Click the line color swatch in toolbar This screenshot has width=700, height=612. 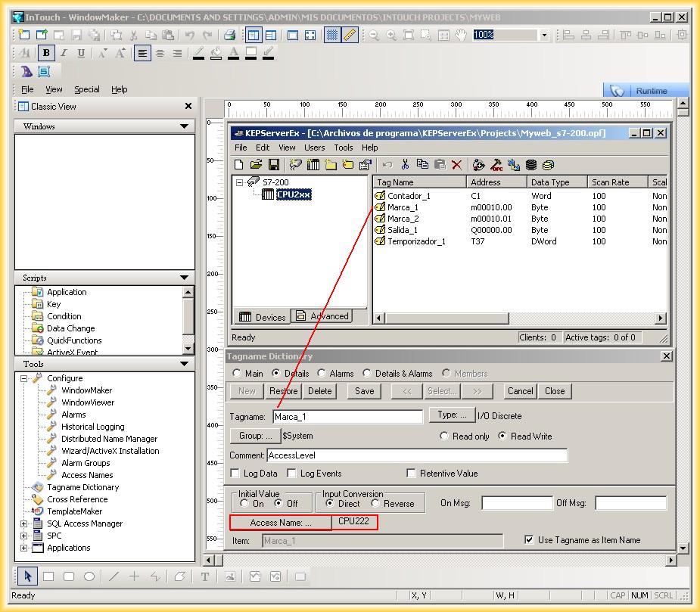(x=199, y=53)
